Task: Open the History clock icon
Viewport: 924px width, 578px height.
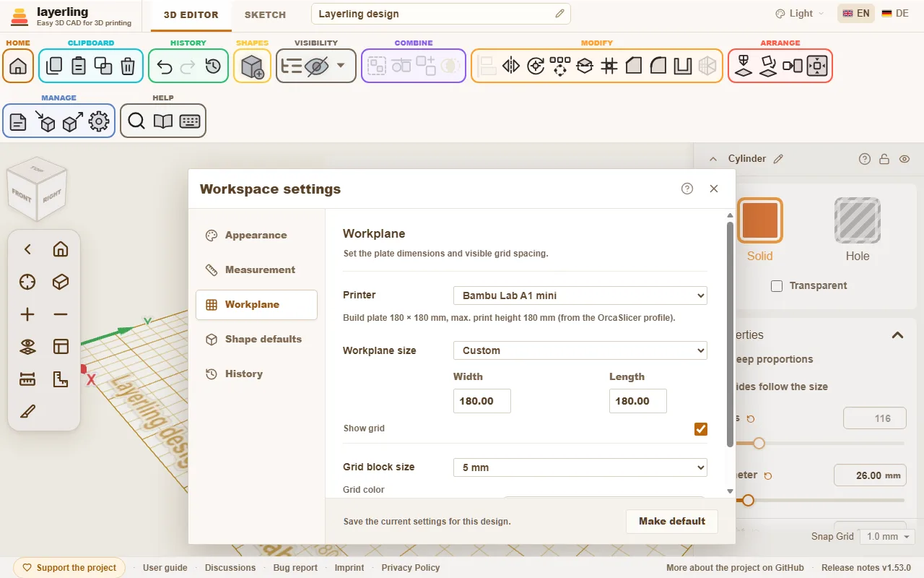Action: point(213,66)
